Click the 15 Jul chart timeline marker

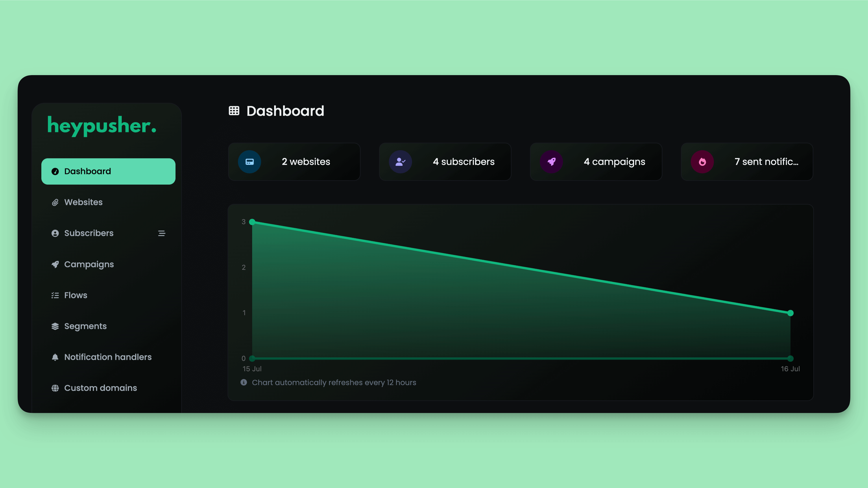coord(252,368)
